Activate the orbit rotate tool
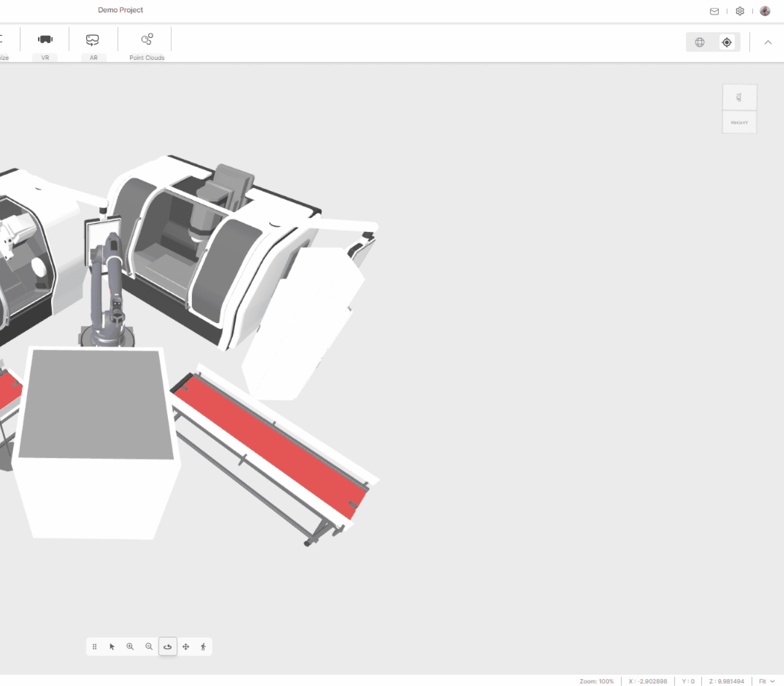Viewport: 784px width, 686px height. (x=167, y=646)
